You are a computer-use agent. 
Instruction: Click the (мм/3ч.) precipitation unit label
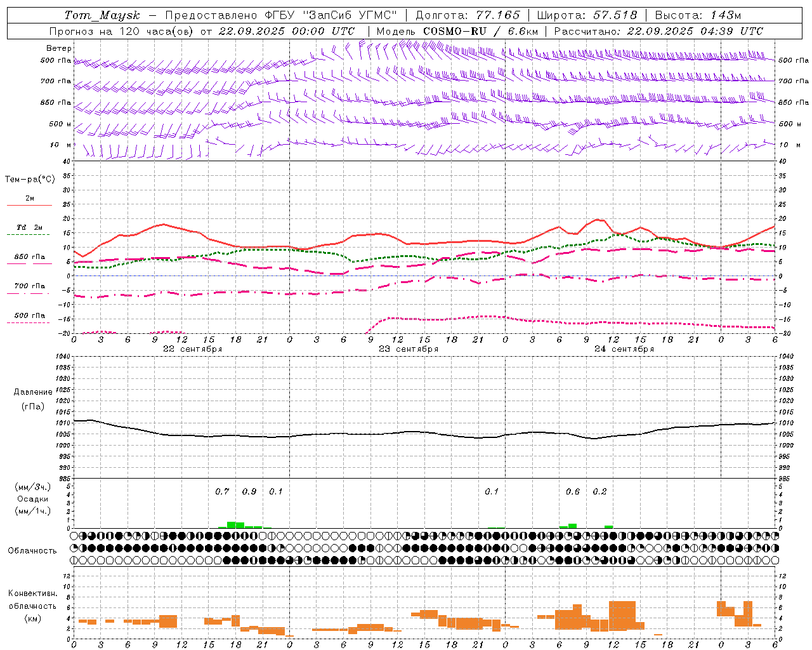(x=33, y=487)
